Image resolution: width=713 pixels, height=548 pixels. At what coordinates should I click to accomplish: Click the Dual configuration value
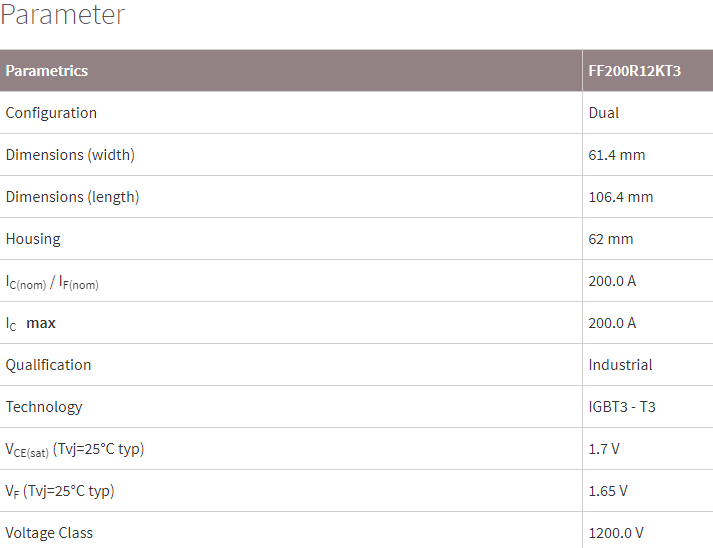(604, 113)
